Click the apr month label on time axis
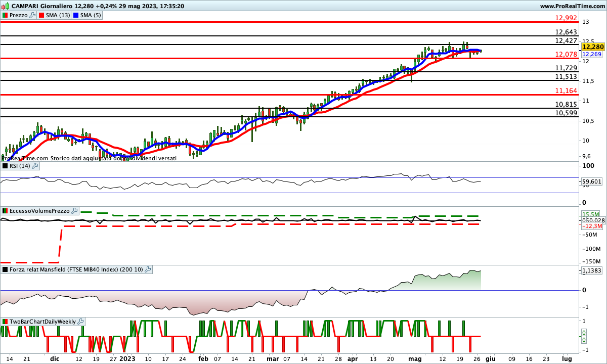This screenshot has width=607, height=364. pyautogui.click(x=353, y=358)
